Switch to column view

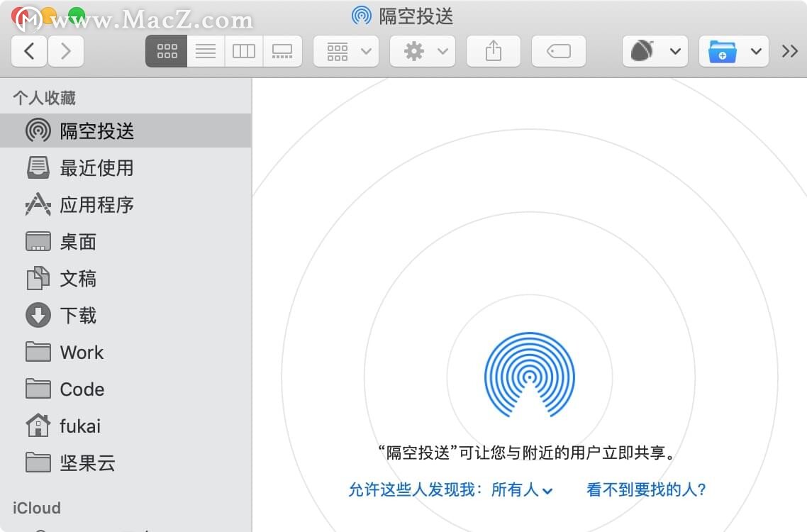[244, 51]
